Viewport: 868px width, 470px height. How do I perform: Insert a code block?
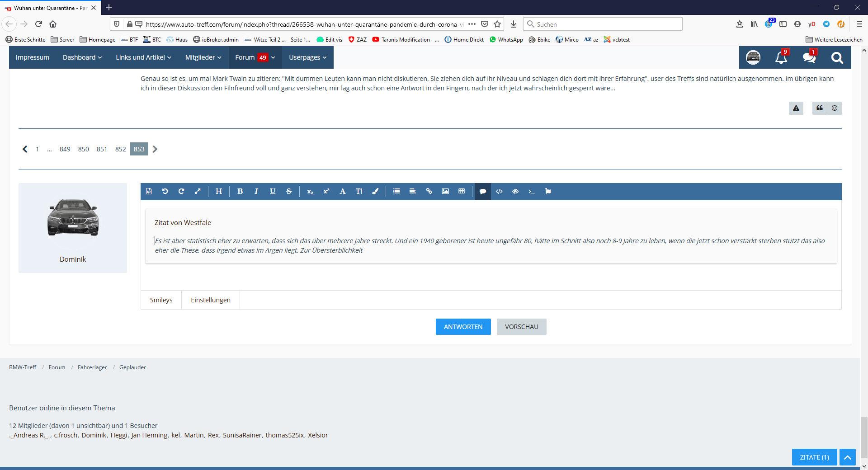[499, 191]
